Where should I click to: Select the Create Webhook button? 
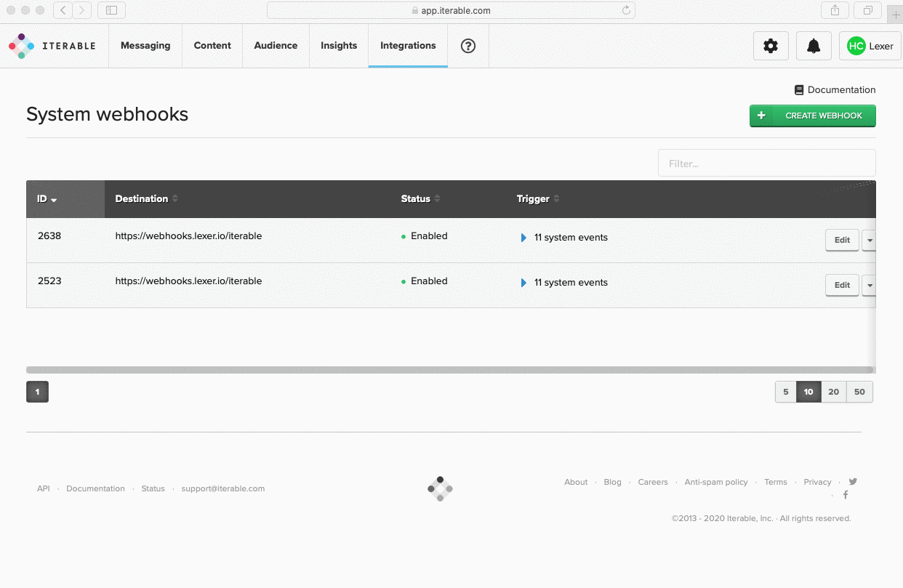point(813,116)
